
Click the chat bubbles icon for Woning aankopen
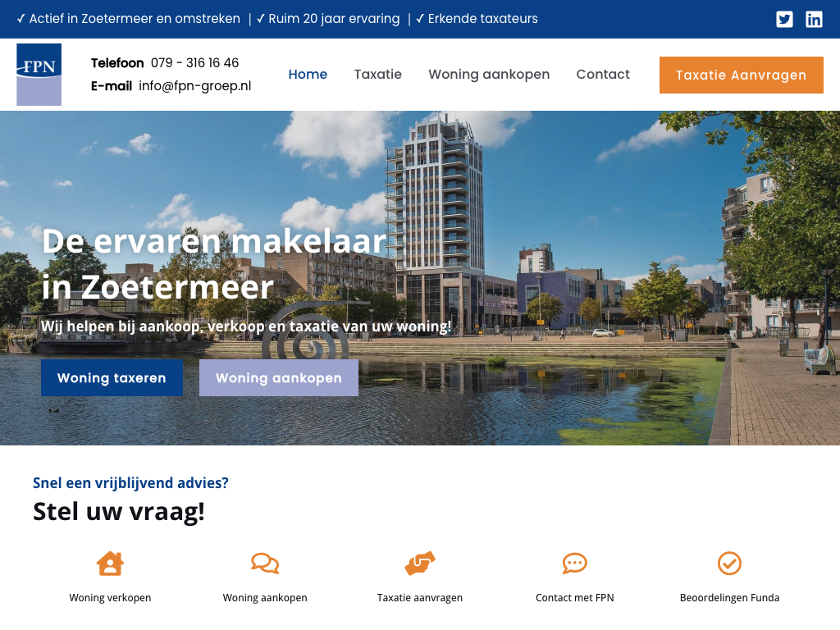[x=265, y=564]
